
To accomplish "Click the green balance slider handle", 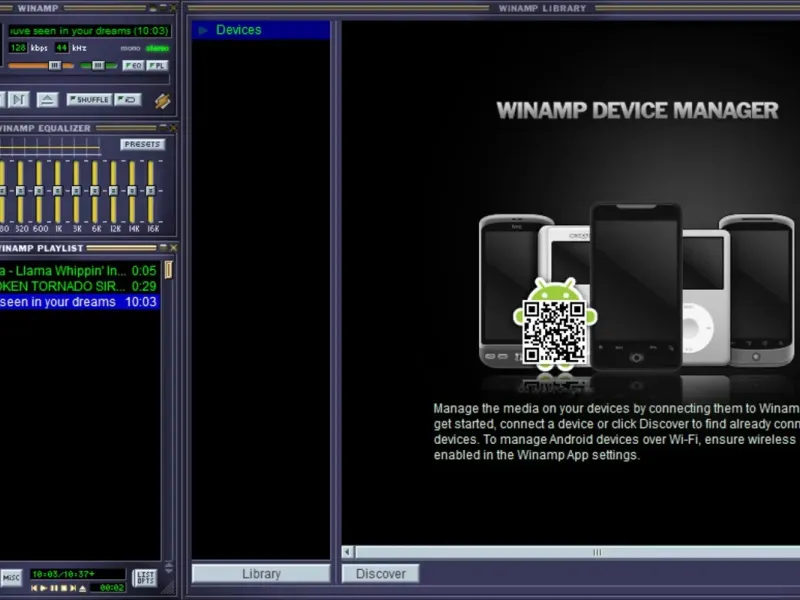I will click(98, 65).
